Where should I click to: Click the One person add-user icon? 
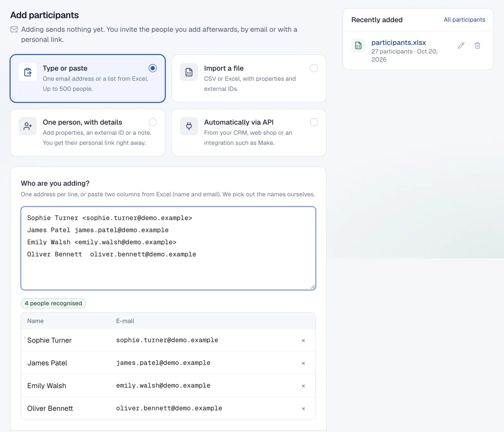point(28,126)
